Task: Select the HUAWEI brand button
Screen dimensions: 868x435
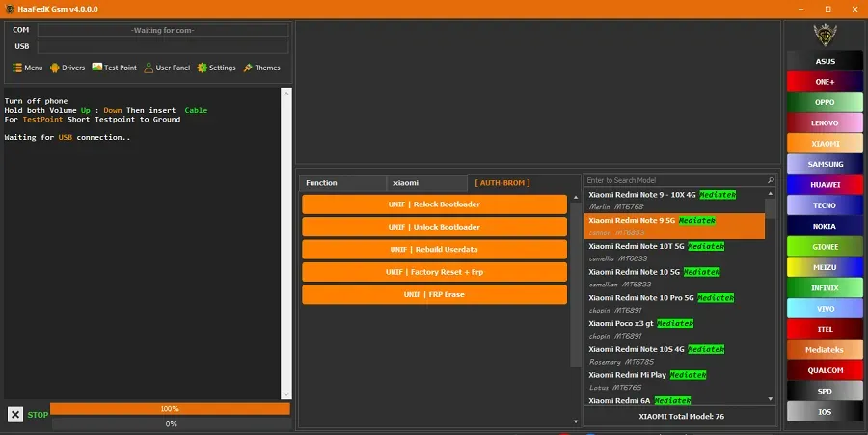Action: coord(825,185)
